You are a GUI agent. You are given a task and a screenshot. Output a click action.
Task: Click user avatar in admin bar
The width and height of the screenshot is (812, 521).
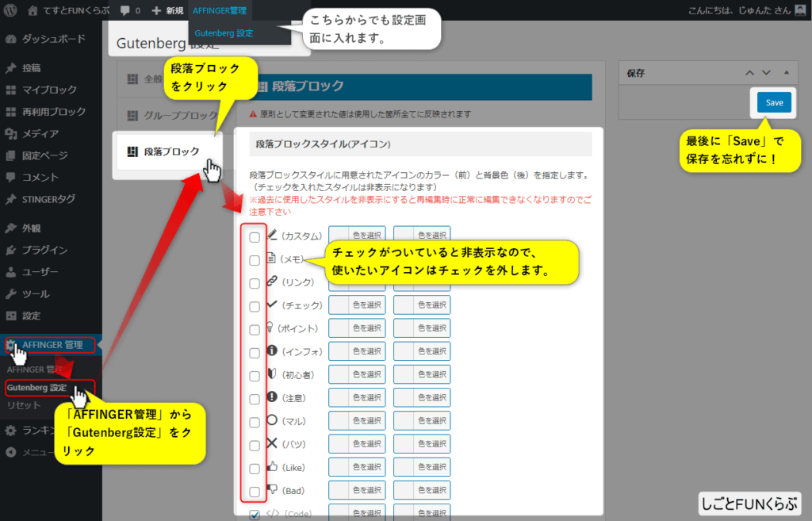(801, 10)
